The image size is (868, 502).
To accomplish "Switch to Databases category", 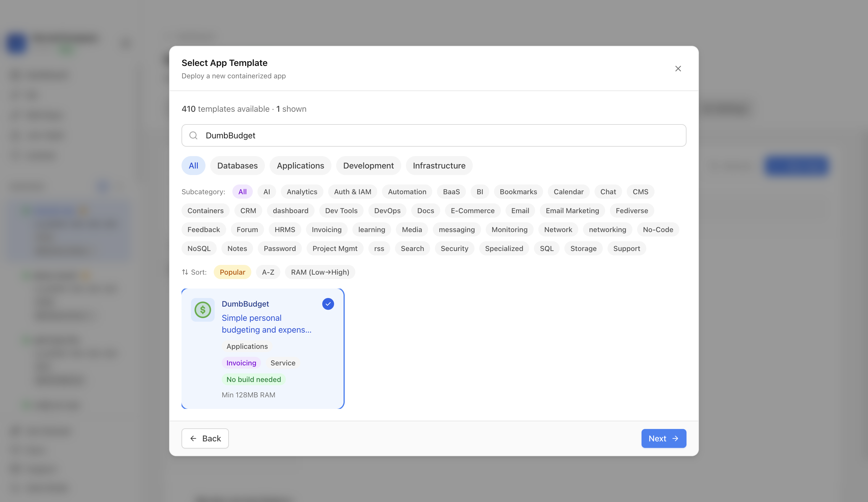I will click(237, 166).
